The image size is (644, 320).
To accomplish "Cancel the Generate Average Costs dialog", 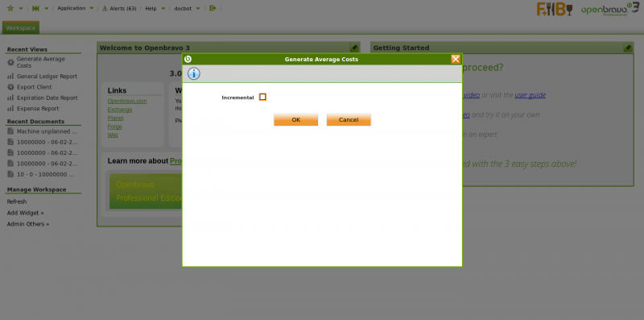I will [349, 119].
